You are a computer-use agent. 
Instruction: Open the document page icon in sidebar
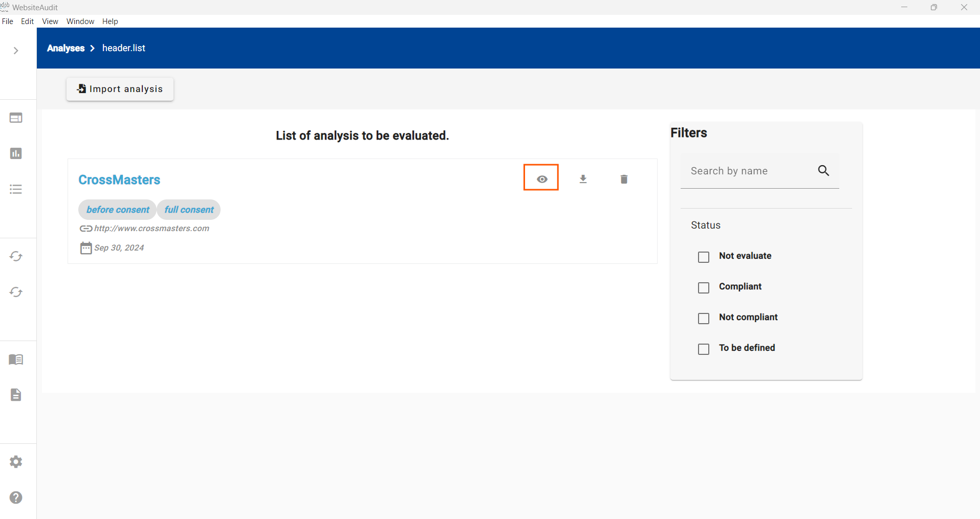point(16,395)
